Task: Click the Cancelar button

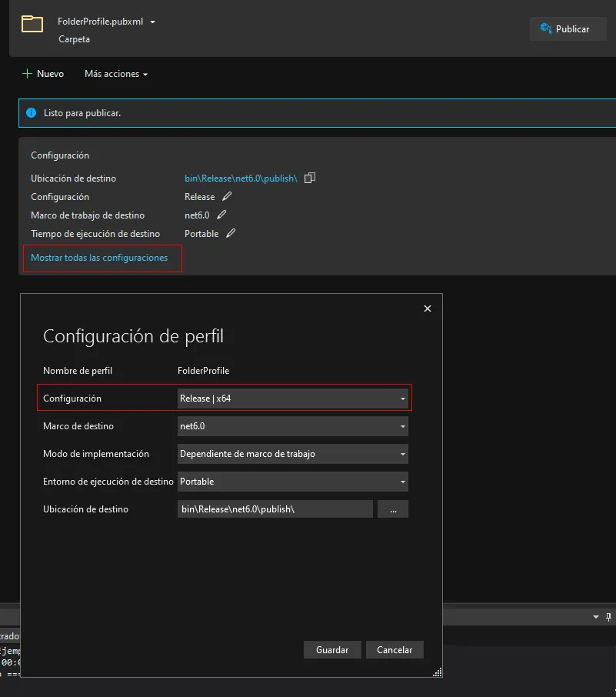Action: 395,649
